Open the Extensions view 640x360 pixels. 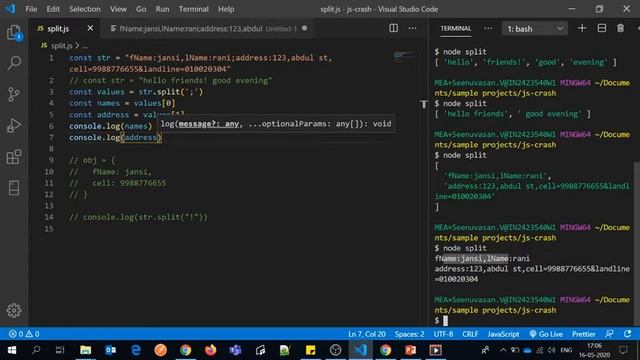14,157
